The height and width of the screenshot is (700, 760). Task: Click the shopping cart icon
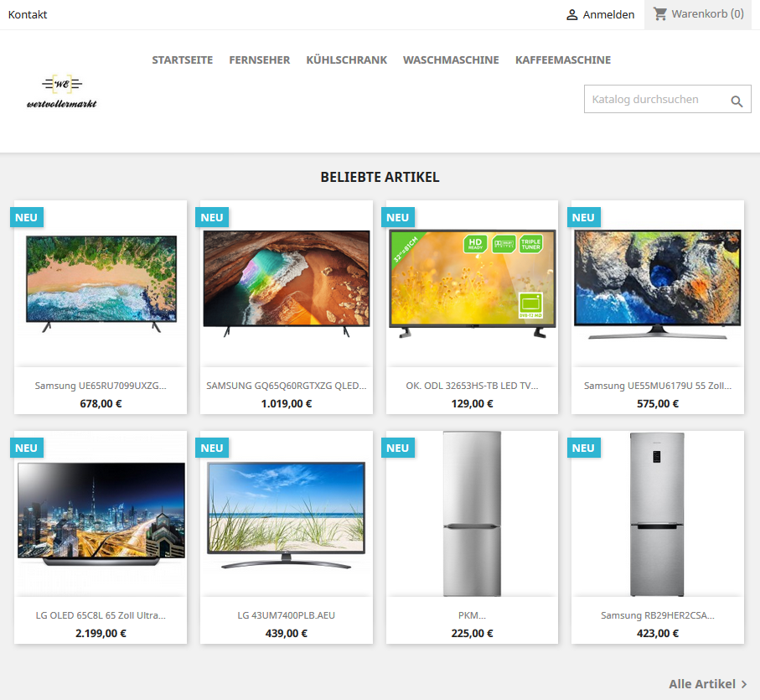point(659,14)
